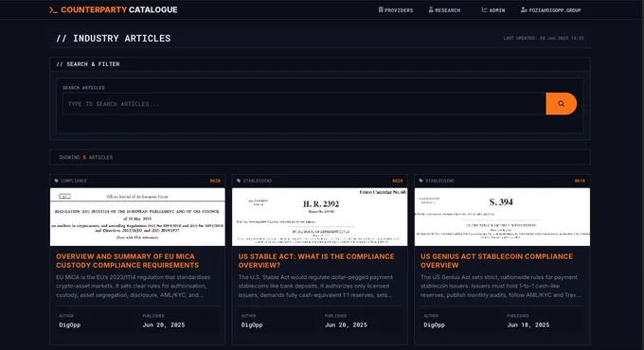644x350 pixels.
Task: Click the Industry Articles page heading
Action: [x=114, y=38]
